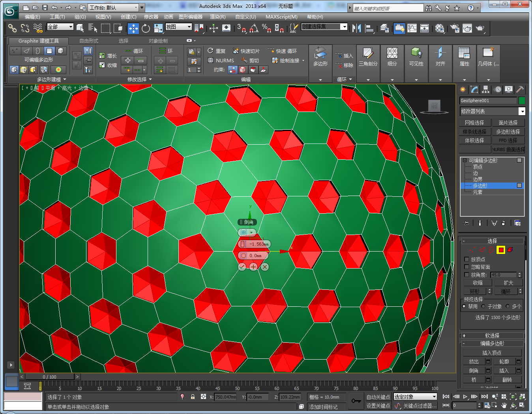532x414 pixels.
Task: Select the 多个 preview radio button
Action: coord(508,306)
